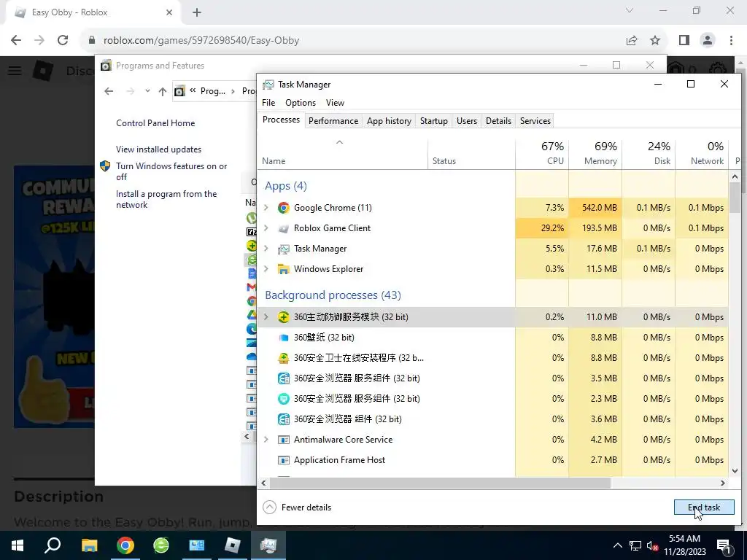Click the Roblox Game Client process icon
The width and height of the screenshot is (747, 560).
click(x=284, y=228)
